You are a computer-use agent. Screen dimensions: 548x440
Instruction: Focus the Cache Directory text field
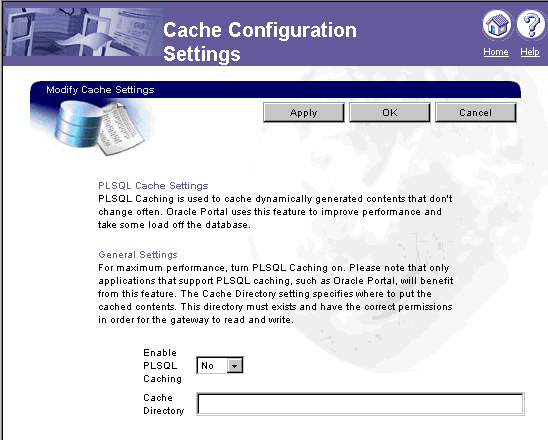click(x=360, y=404)
